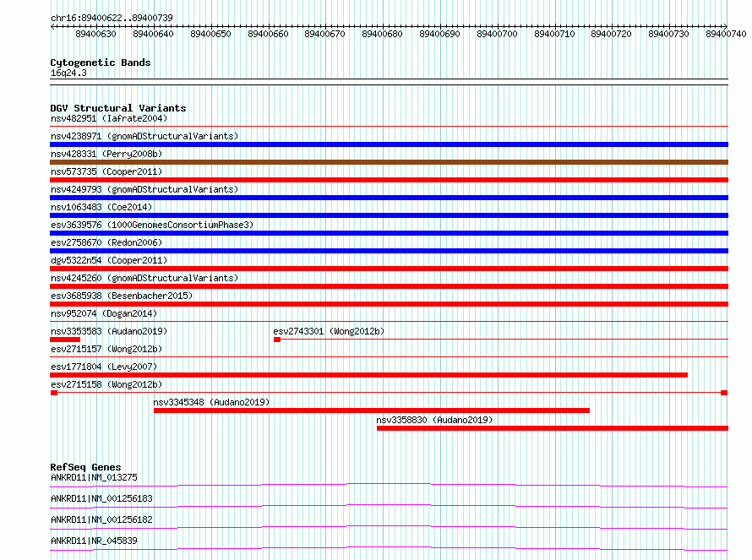Viewport: 752px width, 560px height.
Task: Select the nsv1063483 blue variant bar
Action: pos(389,215)
